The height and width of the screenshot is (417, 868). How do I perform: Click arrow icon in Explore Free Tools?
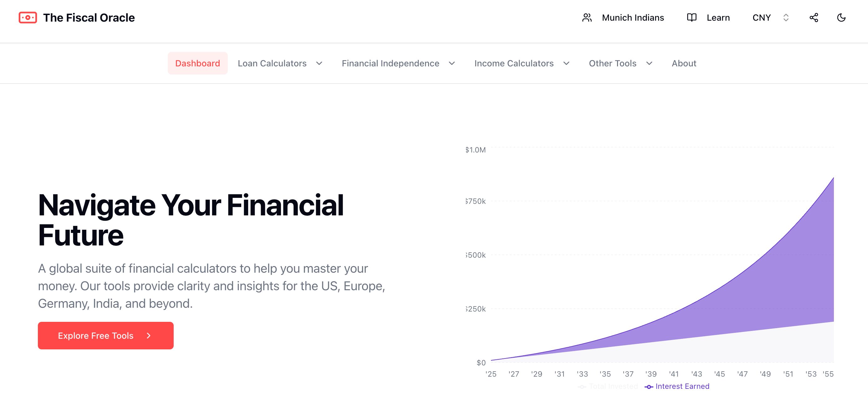[149, 335]
